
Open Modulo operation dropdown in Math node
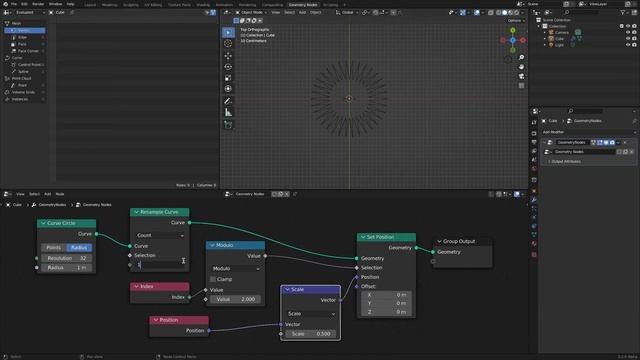tap(236, 269)
